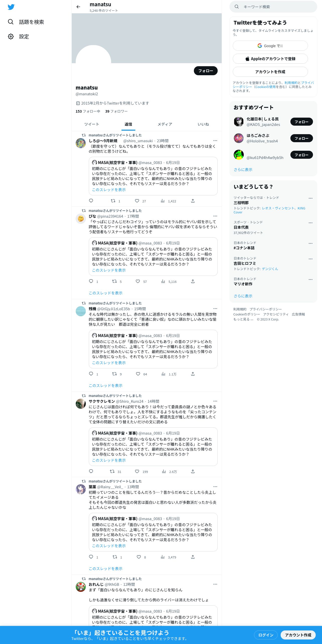Open 153 フォロー中 list

88,111
